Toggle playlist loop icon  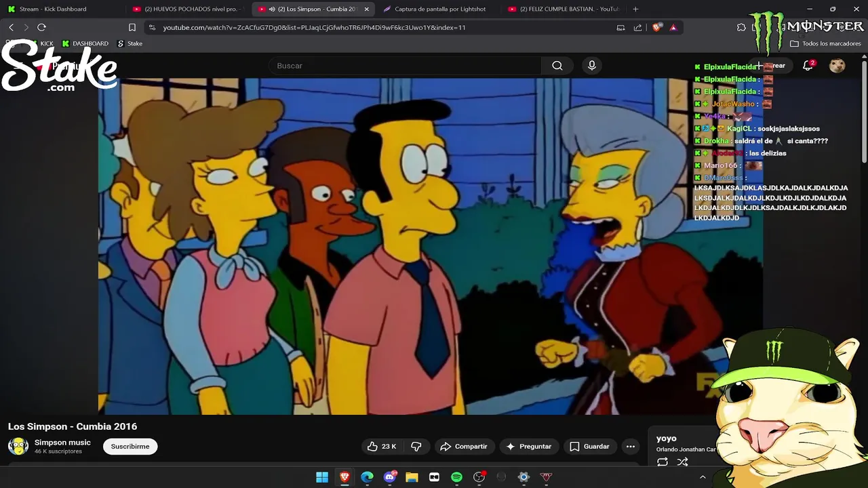click(663, 462)
